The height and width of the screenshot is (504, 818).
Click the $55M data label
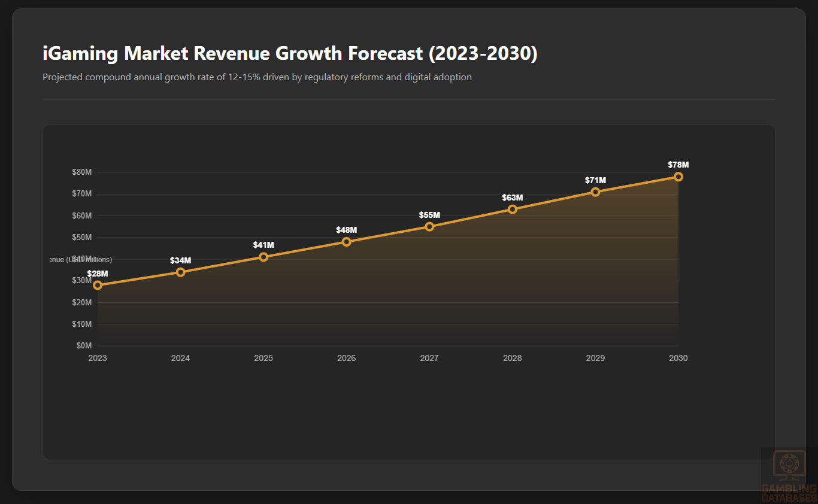429,215
